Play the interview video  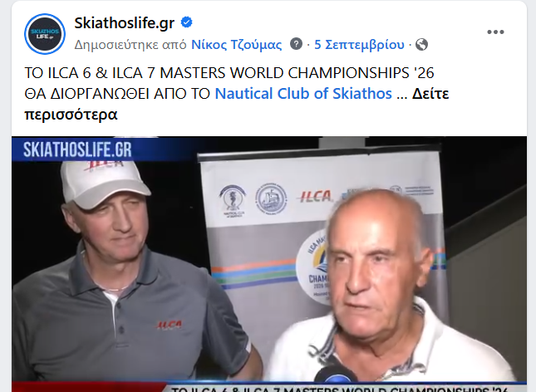coord(269,264)
